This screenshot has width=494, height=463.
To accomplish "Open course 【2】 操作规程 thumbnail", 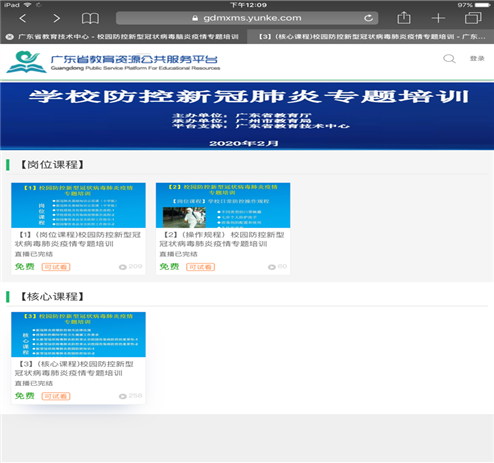I will pyautogui.click(x=223, y=205).
